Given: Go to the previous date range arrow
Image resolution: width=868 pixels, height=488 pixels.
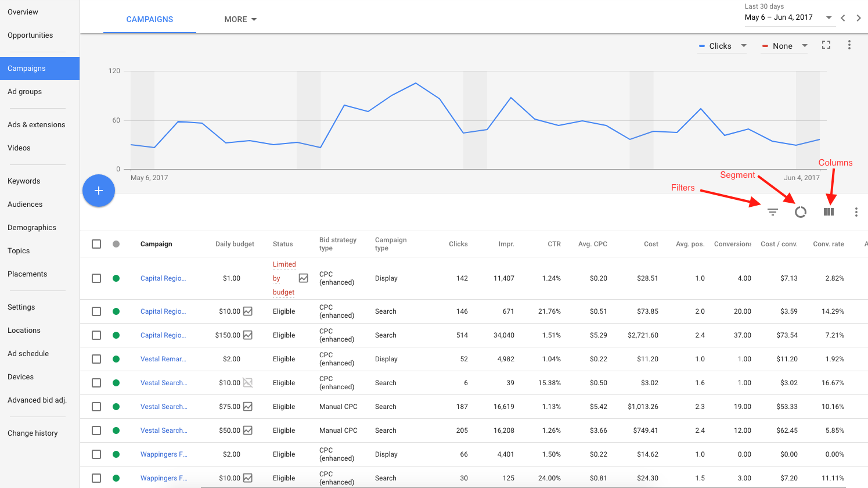Looking at the screenshot, I should click(843, 18).
